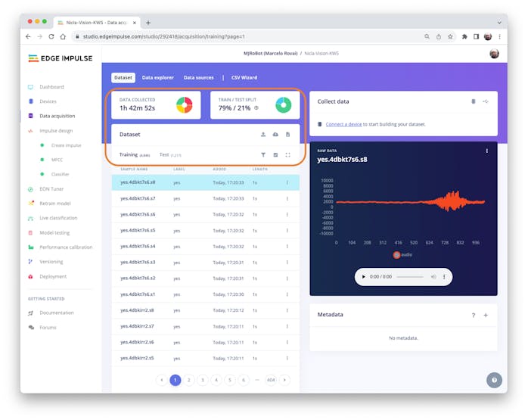
Task: Click the Edge Impulse logo
Action: click(61, 58)
